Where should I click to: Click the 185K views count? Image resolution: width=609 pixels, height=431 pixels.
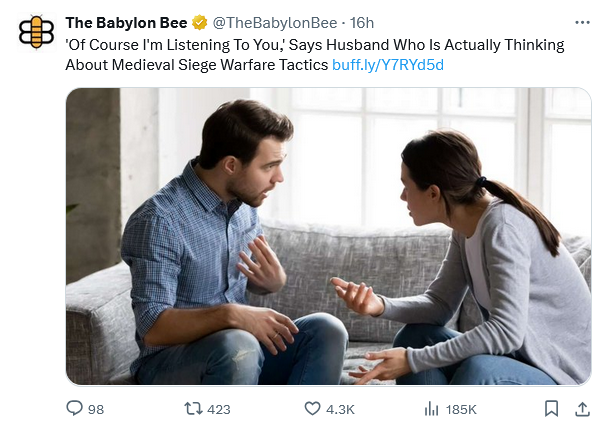point(460,409)
